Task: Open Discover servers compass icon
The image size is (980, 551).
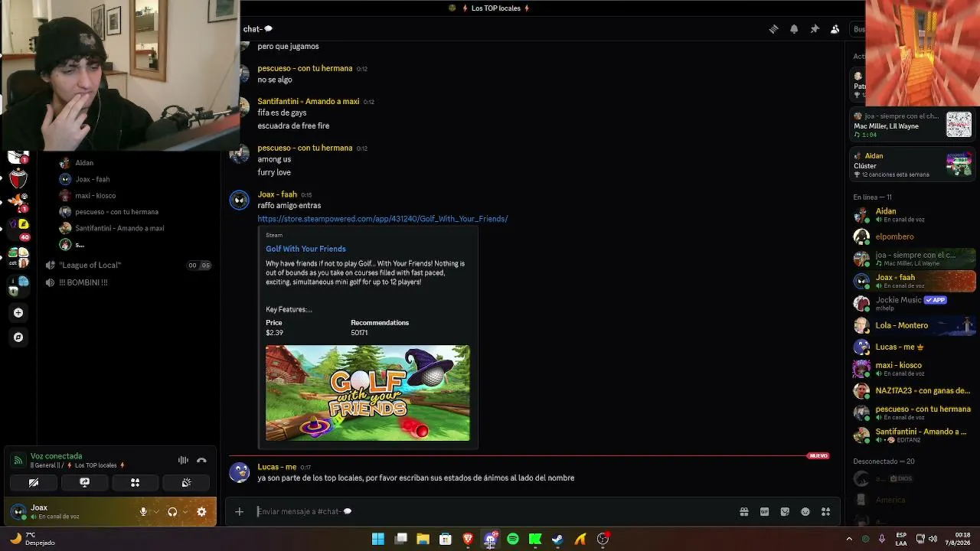Action: tap(18, 337)
